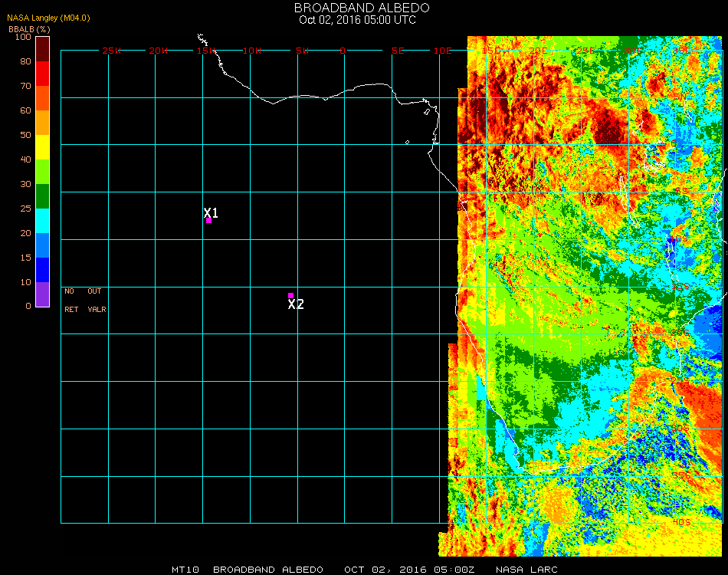Click the 25E longitude label
The width and height of the screenshot is (728, 575).
pos(586,51)
